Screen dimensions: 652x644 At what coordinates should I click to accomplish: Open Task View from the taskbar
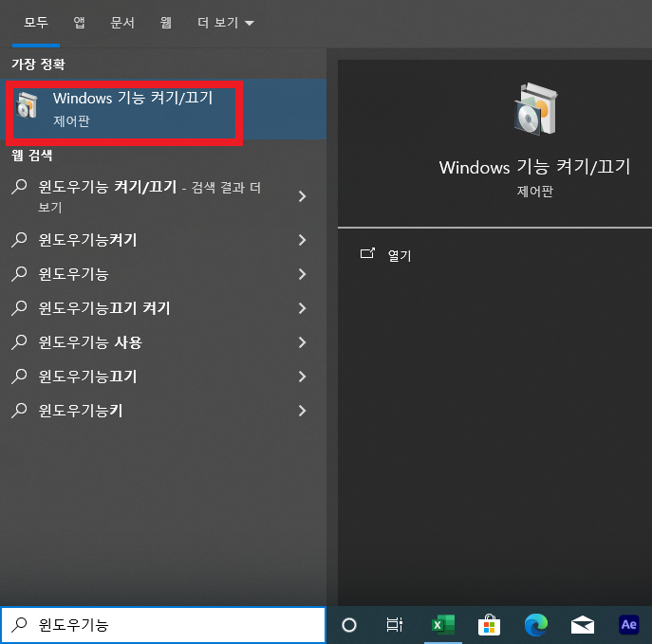pos(394,625)
